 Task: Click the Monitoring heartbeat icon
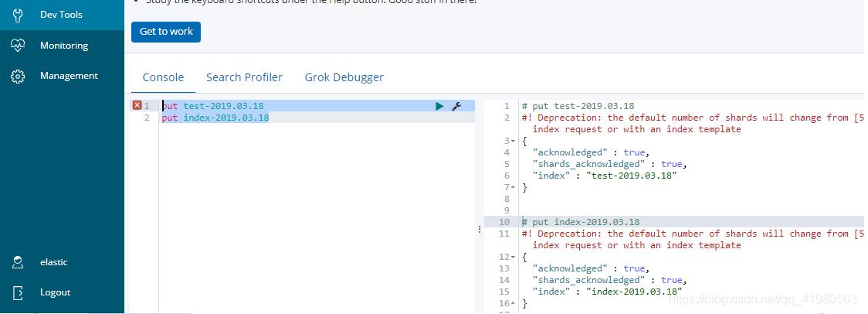(x=18, y=46)
